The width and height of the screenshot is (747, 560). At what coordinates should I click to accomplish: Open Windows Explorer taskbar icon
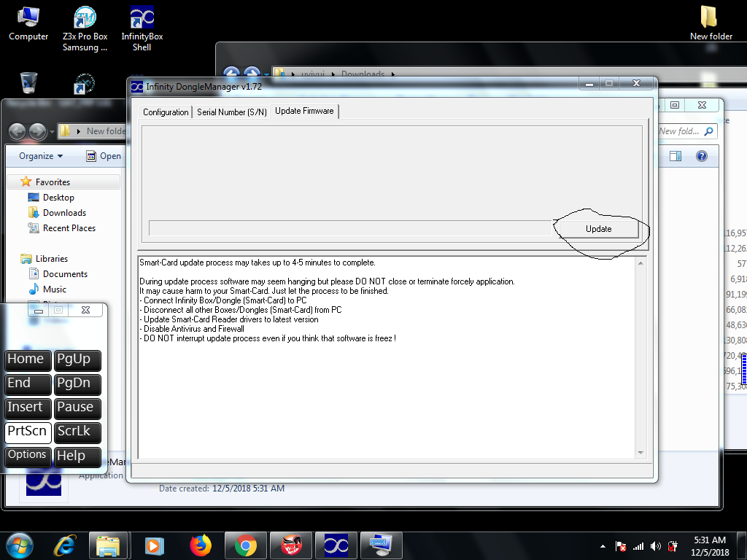108,545
